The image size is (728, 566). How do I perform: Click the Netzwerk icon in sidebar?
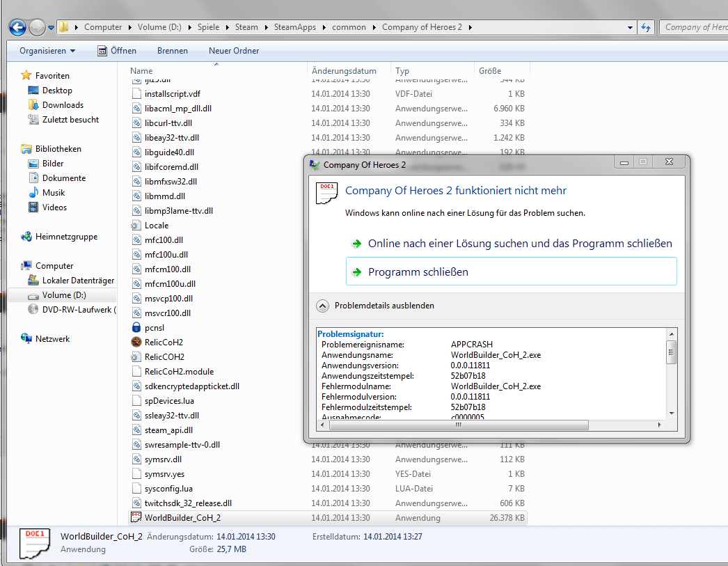point(26,338)
